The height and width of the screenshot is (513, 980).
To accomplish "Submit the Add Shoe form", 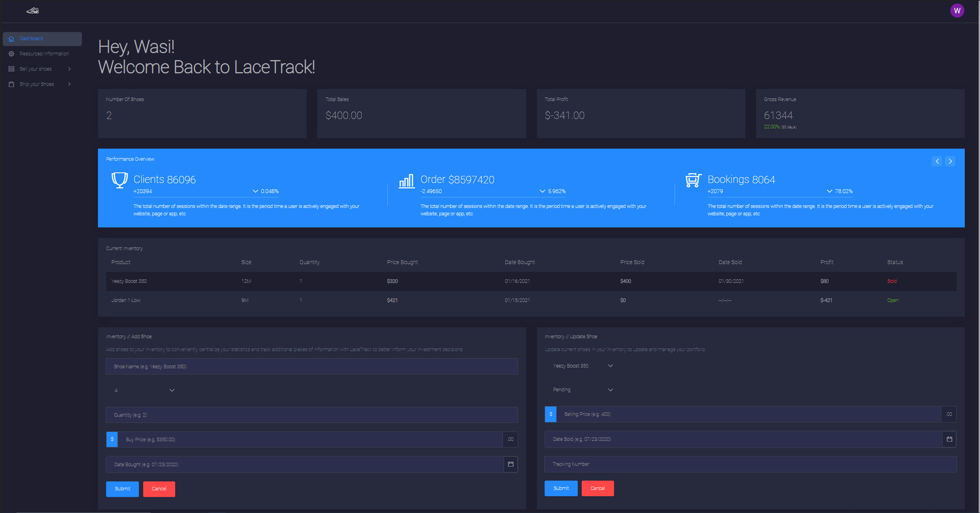I will (122, 489).
